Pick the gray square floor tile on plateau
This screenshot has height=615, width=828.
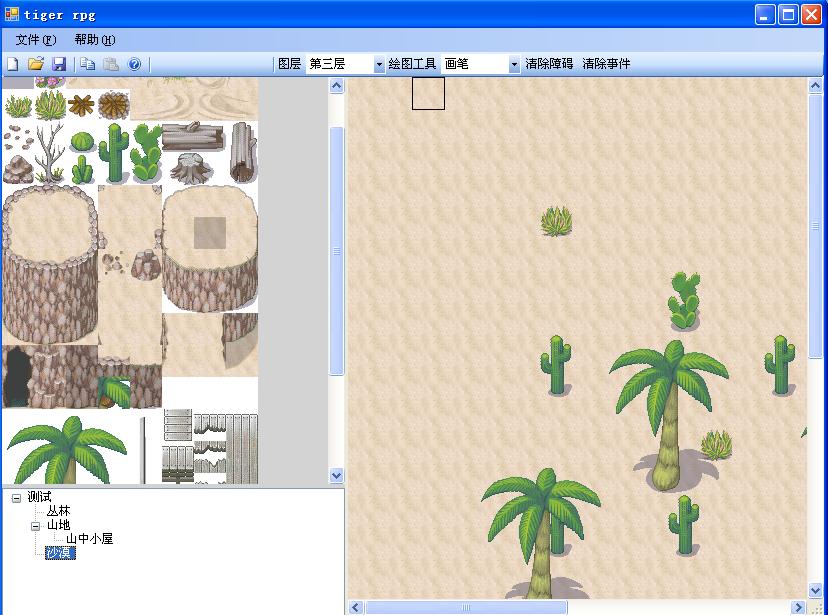pyautogui.click(x=210, y=233)
